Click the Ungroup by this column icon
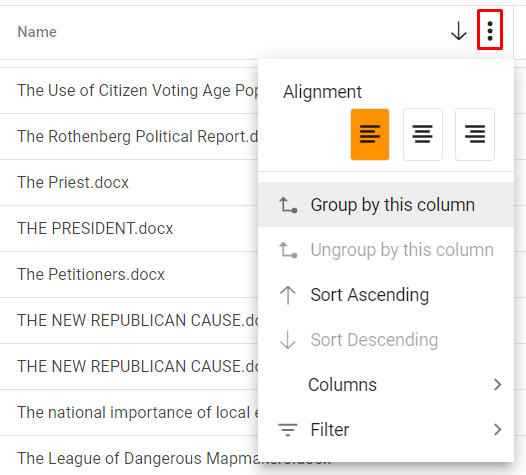Viewport: 526px width, 475px height. (288, 250)
